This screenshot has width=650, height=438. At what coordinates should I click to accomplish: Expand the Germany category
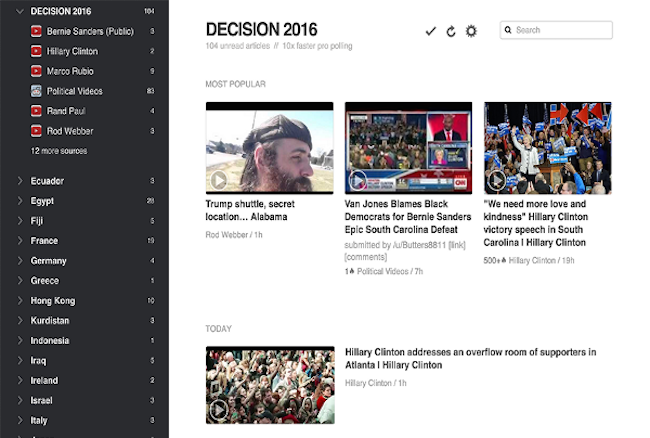coord(19,260)
